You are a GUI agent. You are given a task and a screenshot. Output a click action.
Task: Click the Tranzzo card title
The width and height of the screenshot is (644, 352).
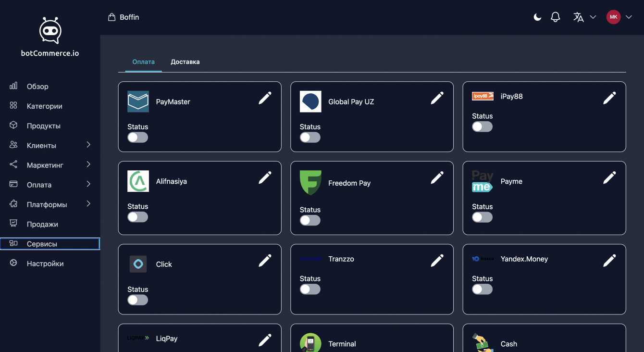coord(341,259)
